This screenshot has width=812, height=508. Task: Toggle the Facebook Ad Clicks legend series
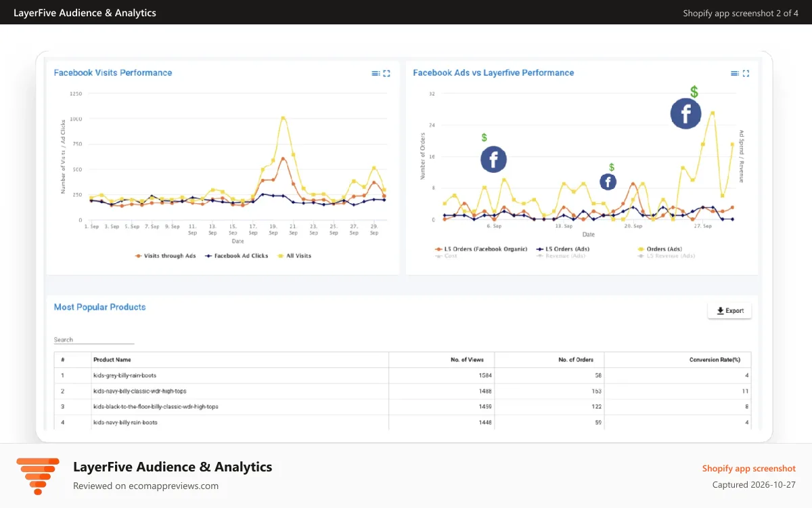pos(236,256)
